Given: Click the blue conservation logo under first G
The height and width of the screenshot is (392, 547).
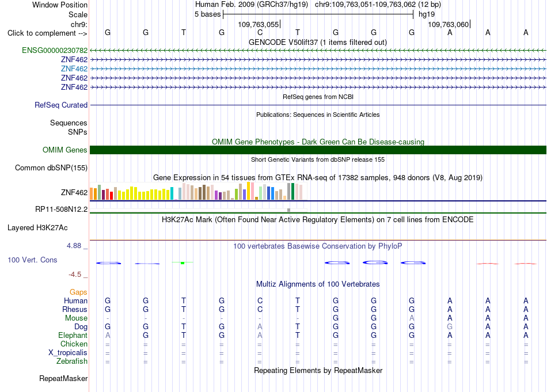Looking at the screenshot, I should point(108,263).
